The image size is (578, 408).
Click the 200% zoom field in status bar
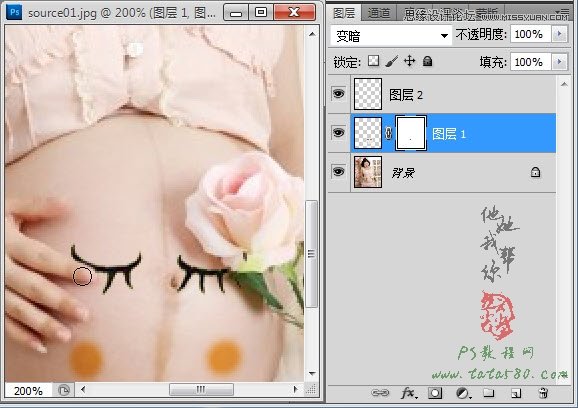(x=29, y=390)
